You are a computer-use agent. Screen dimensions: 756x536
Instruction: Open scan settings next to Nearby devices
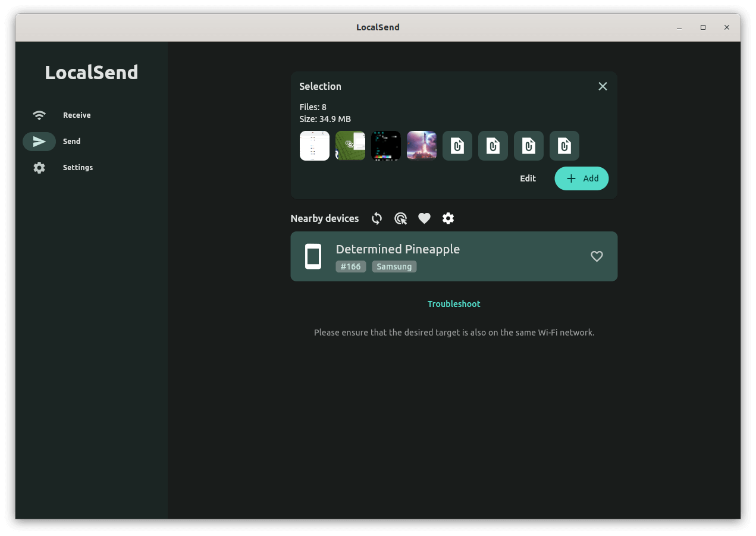(448, 218)
